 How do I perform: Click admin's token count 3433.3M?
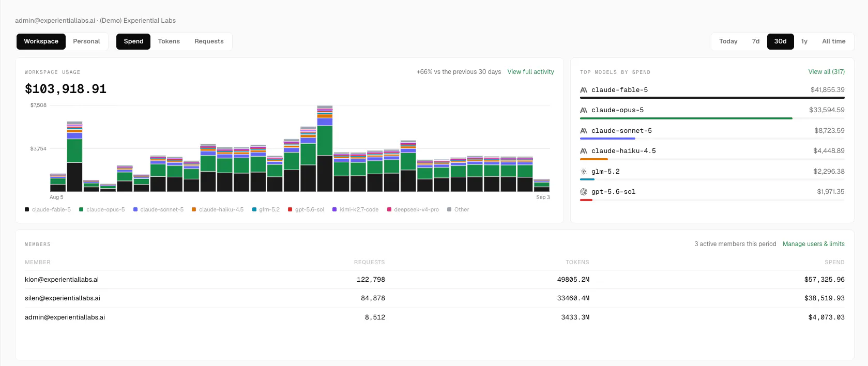(x=575, y=317)
